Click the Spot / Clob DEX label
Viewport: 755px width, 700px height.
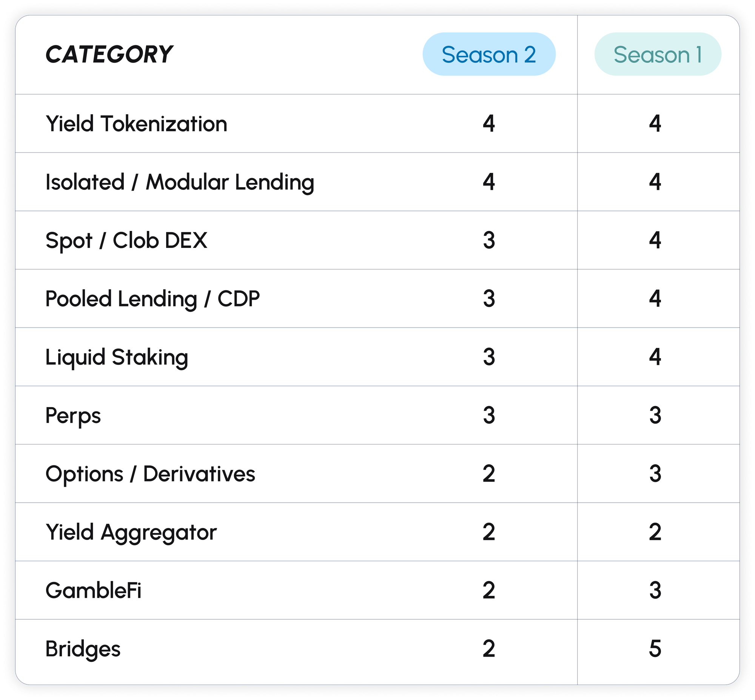tap(126, 240)
